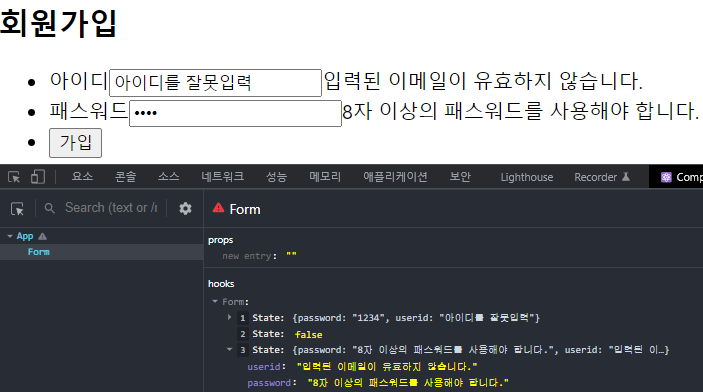The width and height of the screenshot is (703, 392).
Task: Switch to the 소스 tab
Action: 169,177
